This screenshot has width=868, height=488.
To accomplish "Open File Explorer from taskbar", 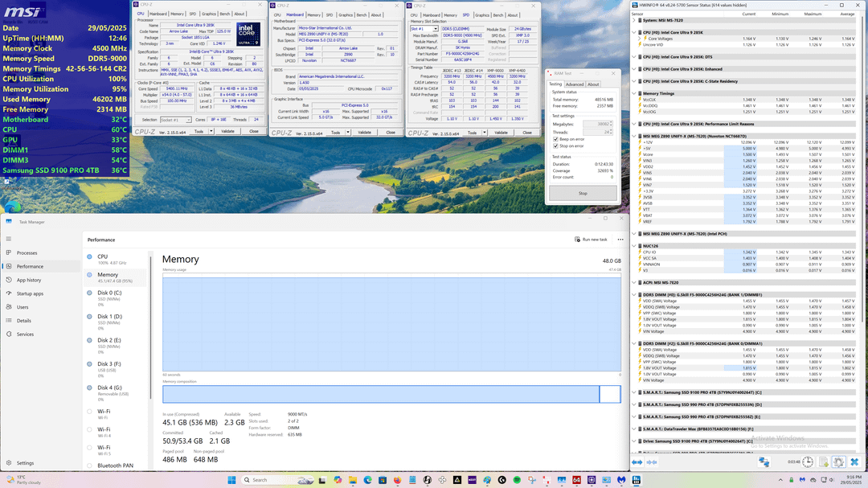I will [x=353, y=480].
